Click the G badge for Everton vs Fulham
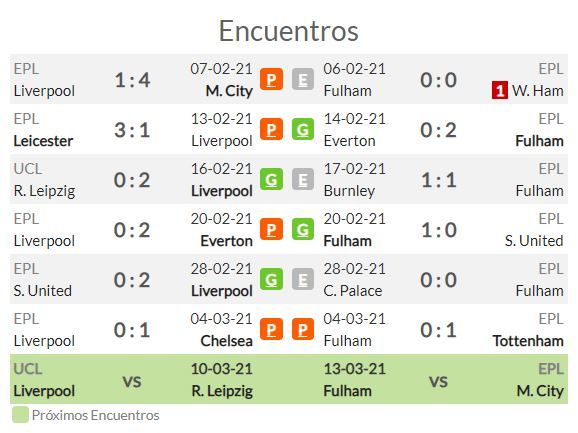The image size is (578, 433). tap(303, 129)
